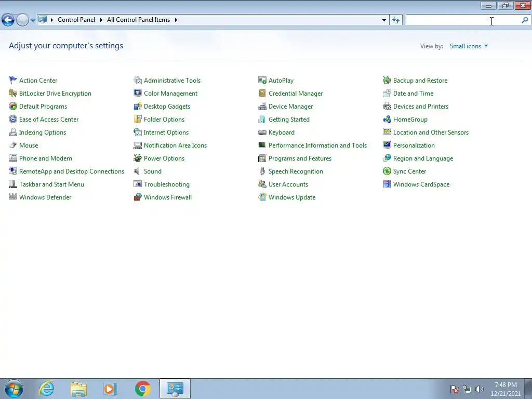The height and width of the screenshot is (399, 532).
Task: Launch Windows Media Player from taskbar
Action: [x=110, y=389]
